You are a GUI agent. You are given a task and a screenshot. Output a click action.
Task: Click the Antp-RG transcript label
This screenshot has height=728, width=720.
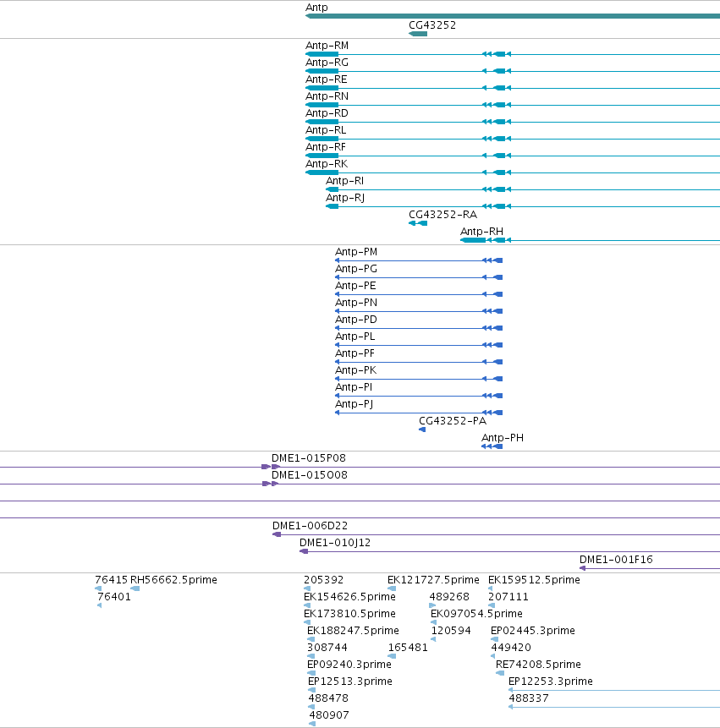[x=327, y=63]
